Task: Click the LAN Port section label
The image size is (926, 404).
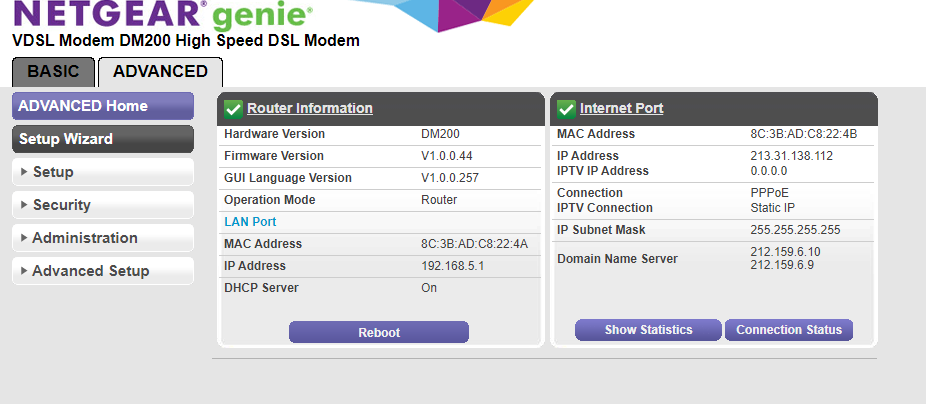Action: coord(250,222)
